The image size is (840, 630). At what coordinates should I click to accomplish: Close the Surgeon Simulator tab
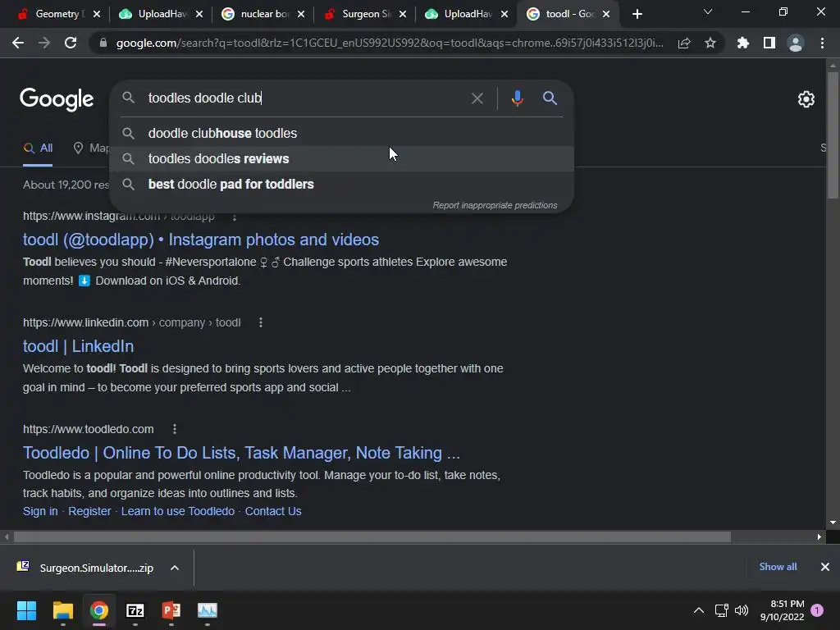[403, 14]
